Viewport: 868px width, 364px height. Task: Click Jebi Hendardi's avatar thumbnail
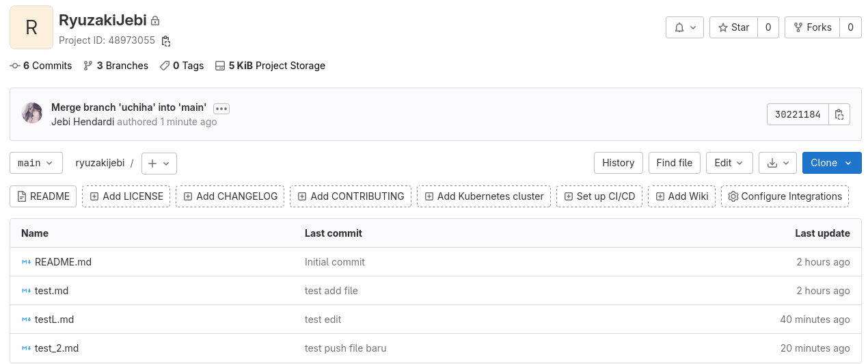[32, 114]
